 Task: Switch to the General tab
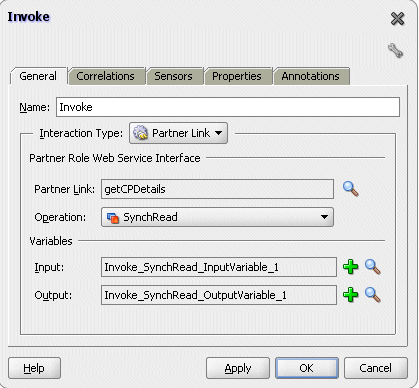coord(38,76)
